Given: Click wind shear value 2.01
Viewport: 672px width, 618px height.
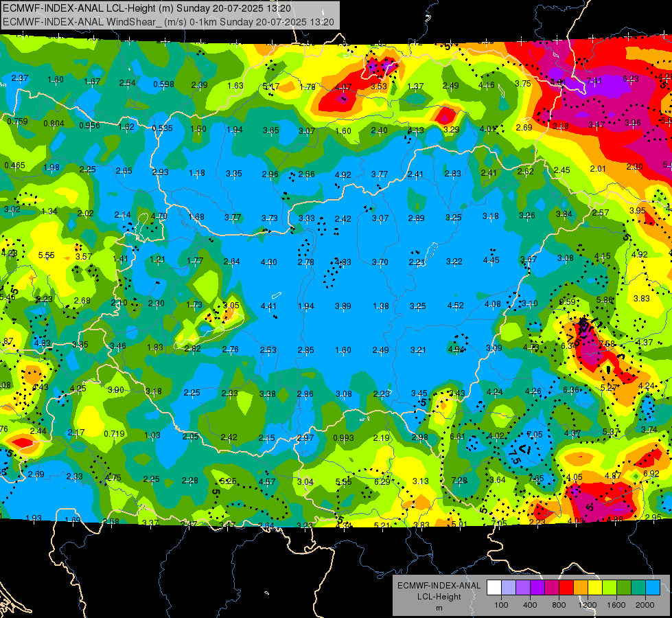Looking at the screenshot, I should [598, 168].
